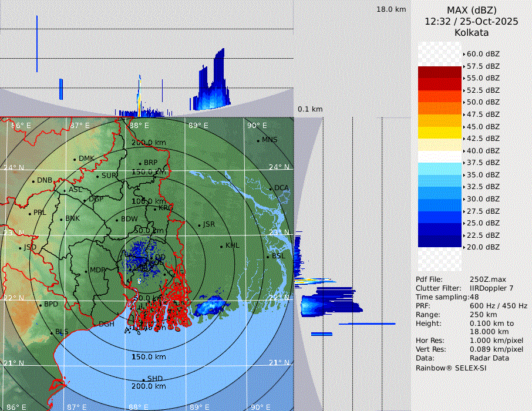Click the MDP station dot
Viewport: 532px width, 411px height.
coord(86,271)
